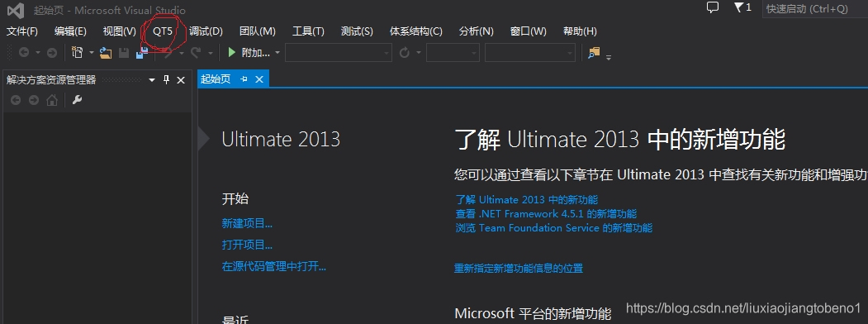Viewport: 868px width, 324px height.
Task: Click the 解决方案资源管理器 panel title
Action: (x=51, y=80)
